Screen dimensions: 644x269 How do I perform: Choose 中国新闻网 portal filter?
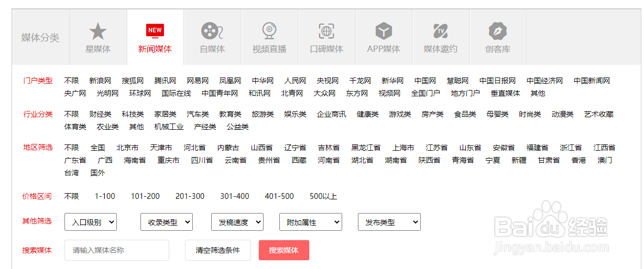(592, 81)
